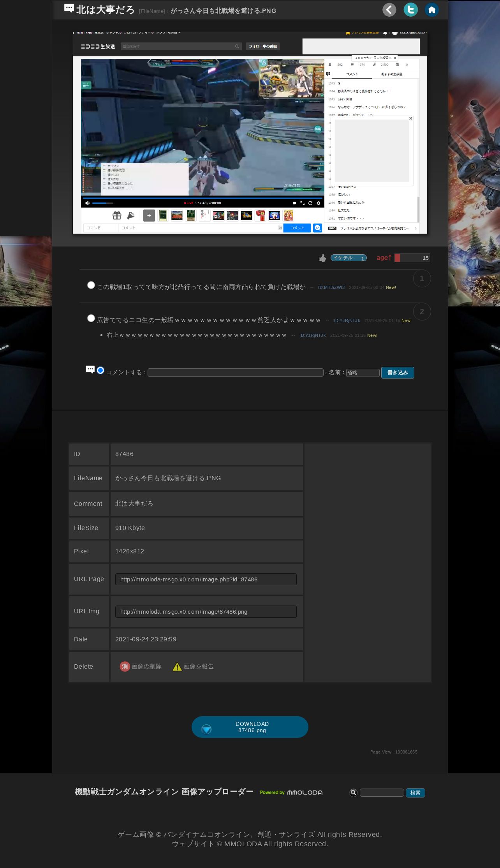Share the page via the Twitter icon

click(410, 10)
